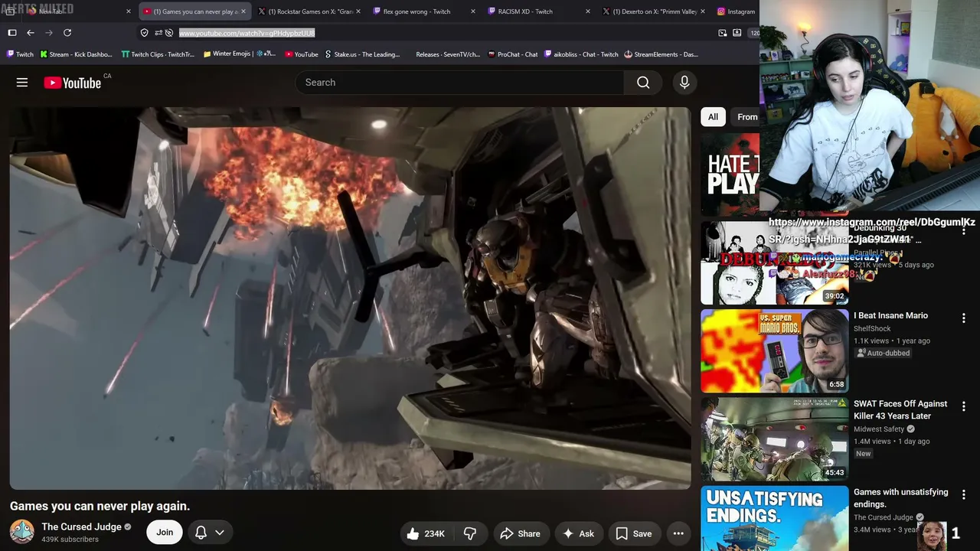The width and height of the screenshot is (980, 551).
Task: Open the ProChat - Chat bookmark
Action: (513, 54)
